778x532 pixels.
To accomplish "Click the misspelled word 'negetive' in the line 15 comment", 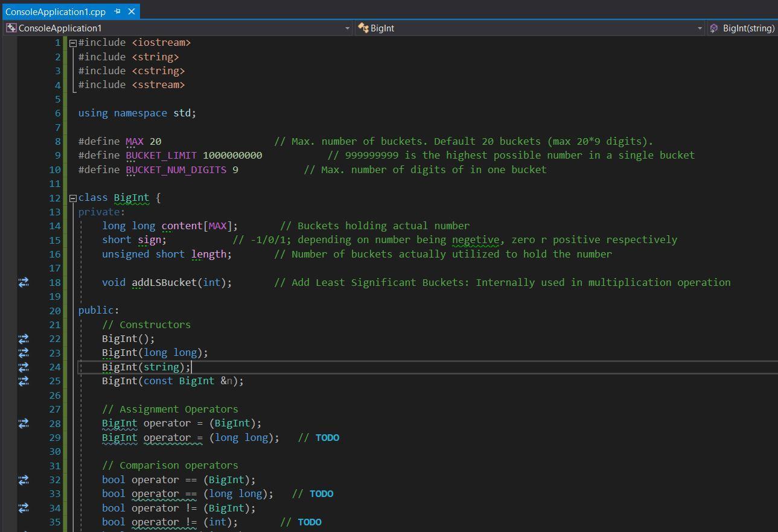I will (x=475, y=239).
